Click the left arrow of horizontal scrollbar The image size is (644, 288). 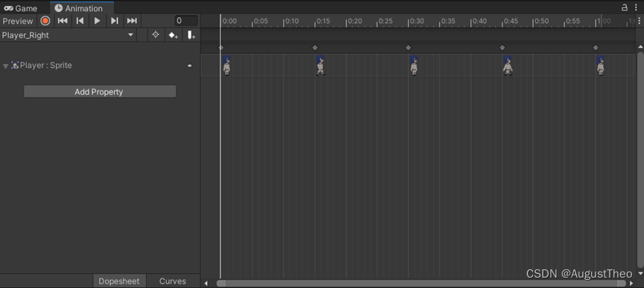206,284
